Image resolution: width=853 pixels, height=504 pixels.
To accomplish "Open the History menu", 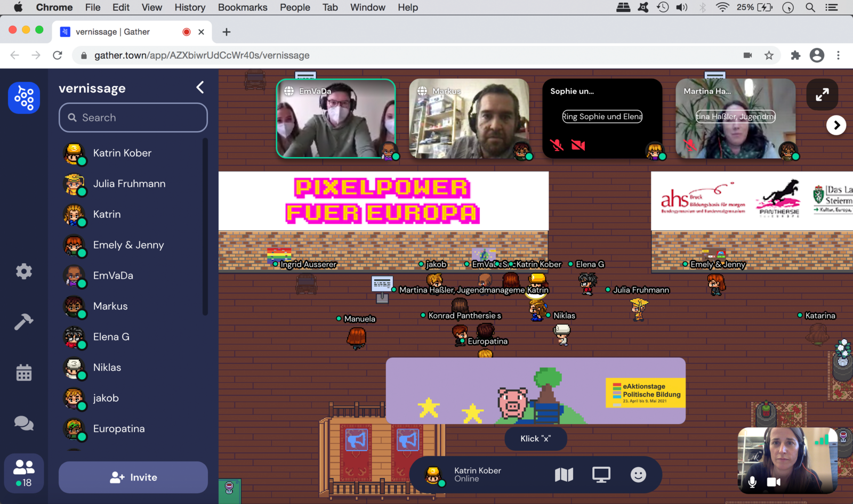I will (190, 7).
